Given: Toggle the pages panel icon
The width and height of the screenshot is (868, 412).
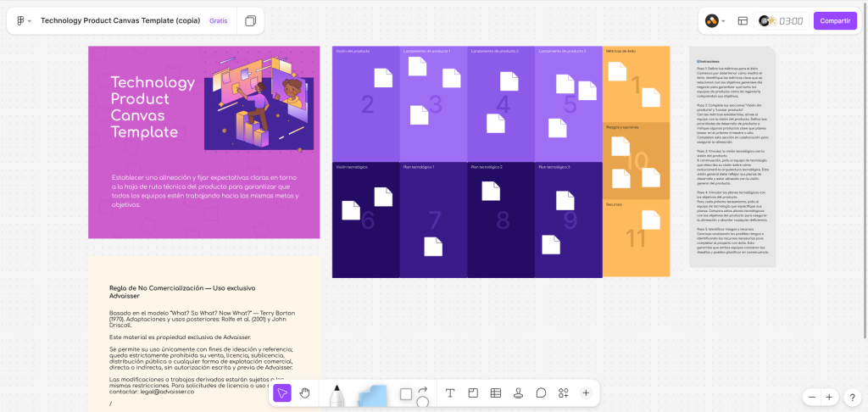Looking at the screenshot, I should (250, 20).
